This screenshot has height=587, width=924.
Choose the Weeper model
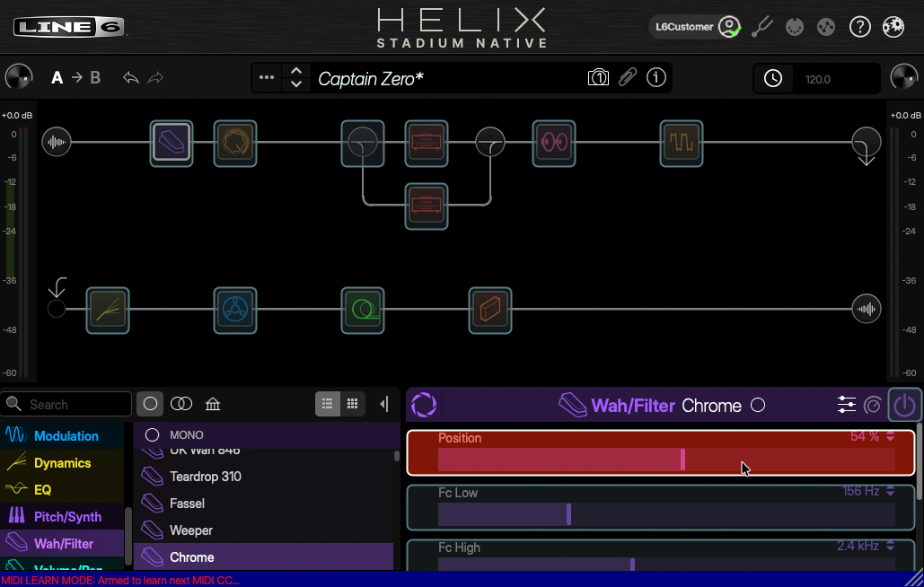[x=263, y=530]
